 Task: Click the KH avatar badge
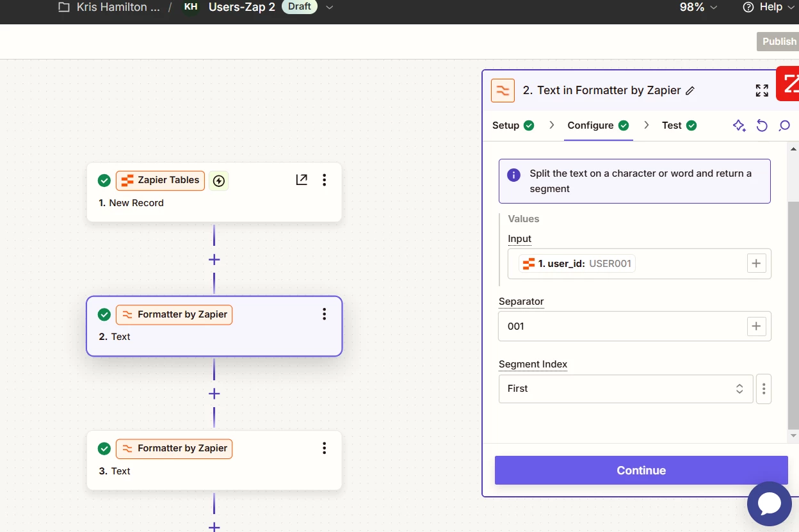191,7
